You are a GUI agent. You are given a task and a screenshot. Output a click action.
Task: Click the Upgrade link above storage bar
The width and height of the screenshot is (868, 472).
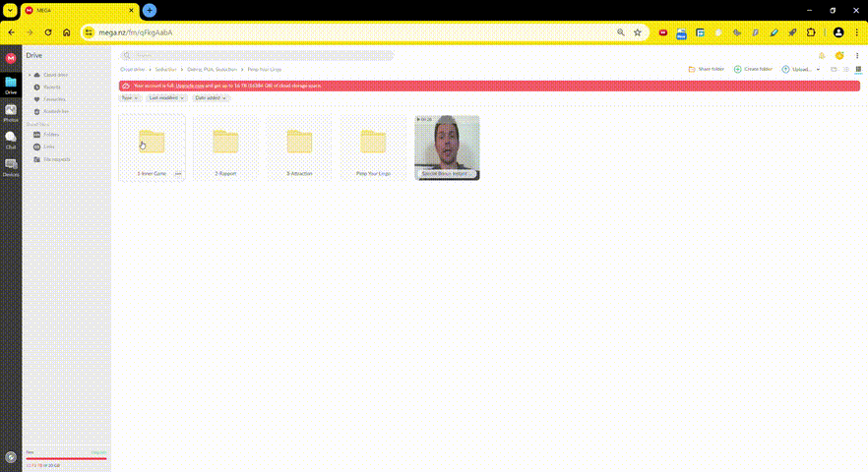coord(98,452)
